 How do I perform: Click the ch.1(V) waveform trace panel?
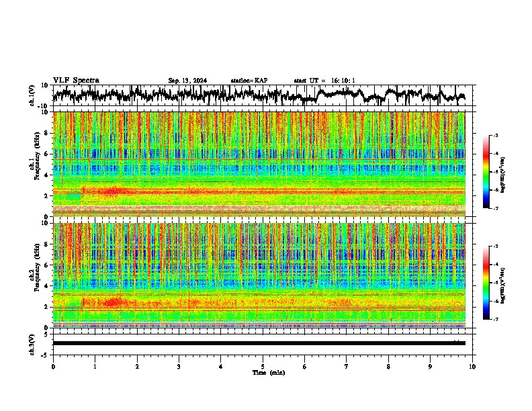point(263,95)
